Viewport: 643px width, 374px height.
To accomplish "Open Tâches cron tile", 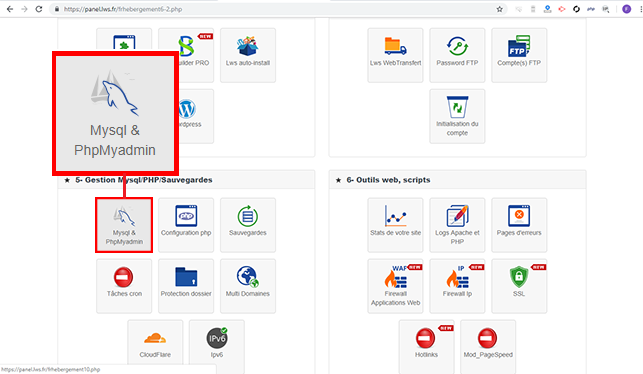I will pos(124,286).
